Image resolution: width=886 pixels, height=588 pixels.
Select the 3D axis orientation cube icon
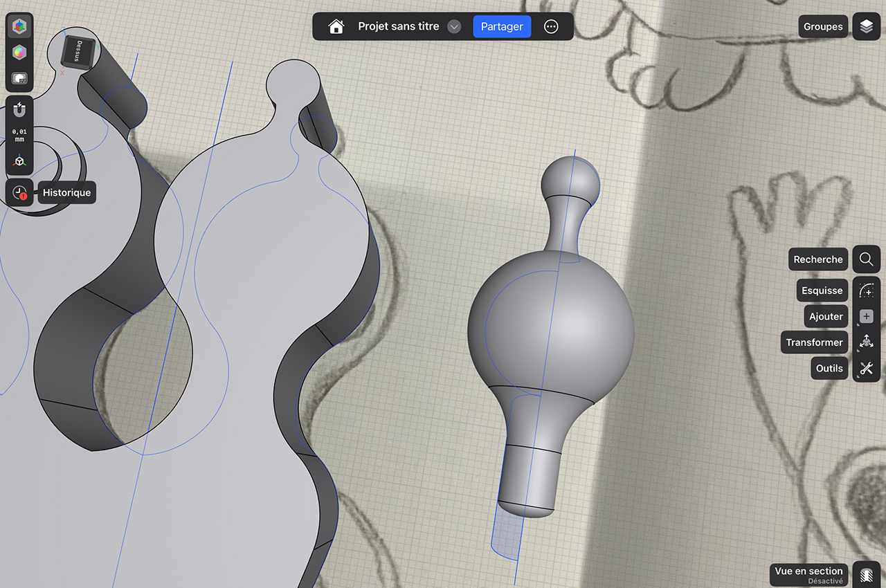[19, 160]
